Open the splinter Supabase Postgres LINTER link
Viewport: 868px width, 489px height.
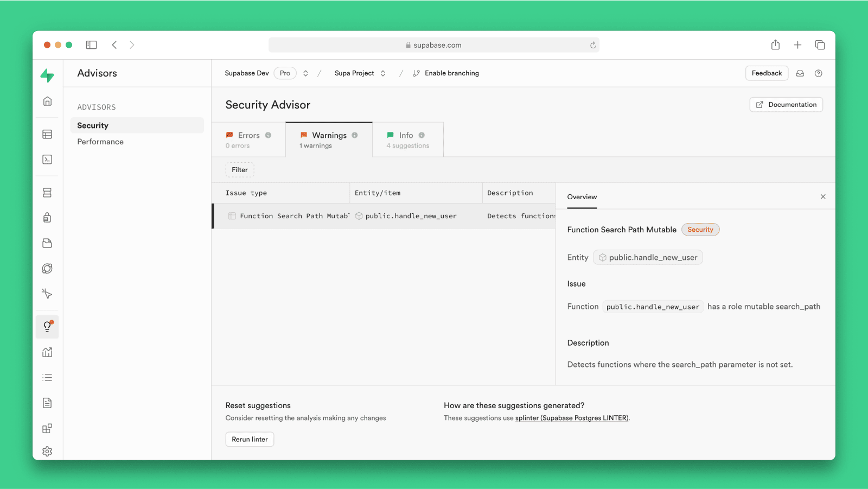[x=571, y=418]
